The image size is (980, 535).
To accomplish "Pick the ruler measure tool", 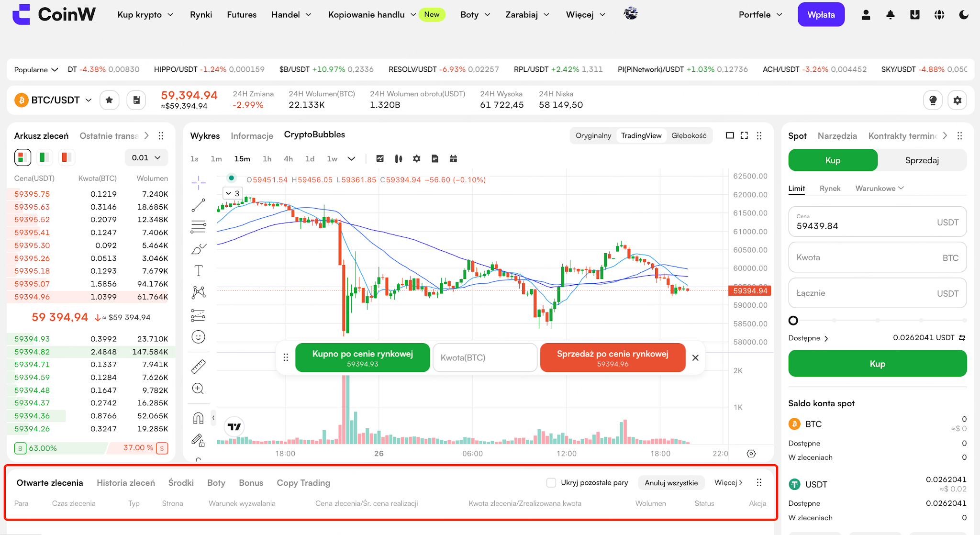I will coord(198,367).
